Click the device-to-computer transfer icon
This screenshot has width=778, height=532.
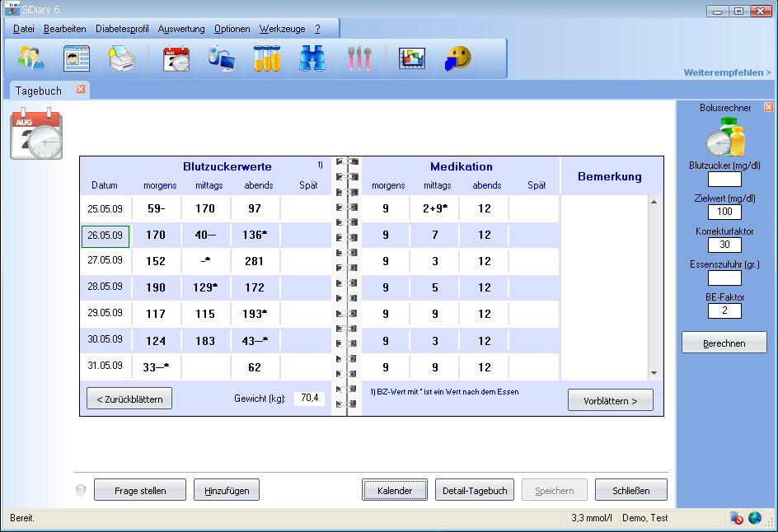pyautogui.click(x=221, y=58)
